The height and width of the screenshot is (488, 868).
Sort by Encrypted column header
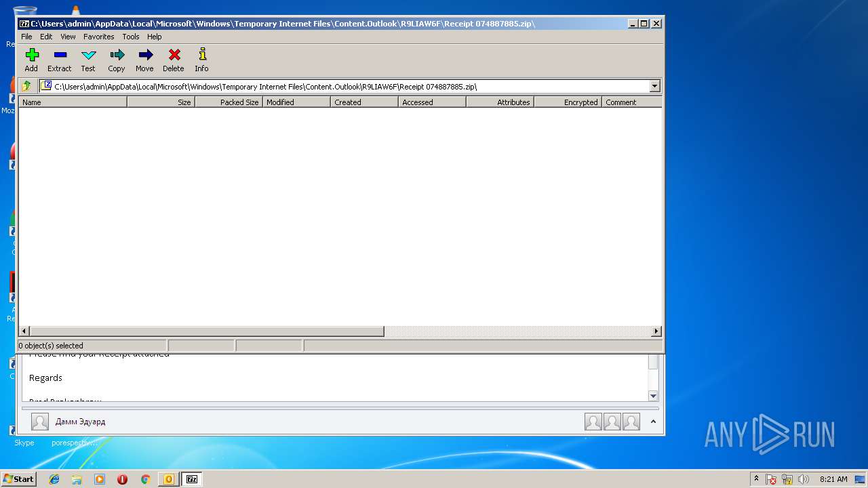point(568,102)
